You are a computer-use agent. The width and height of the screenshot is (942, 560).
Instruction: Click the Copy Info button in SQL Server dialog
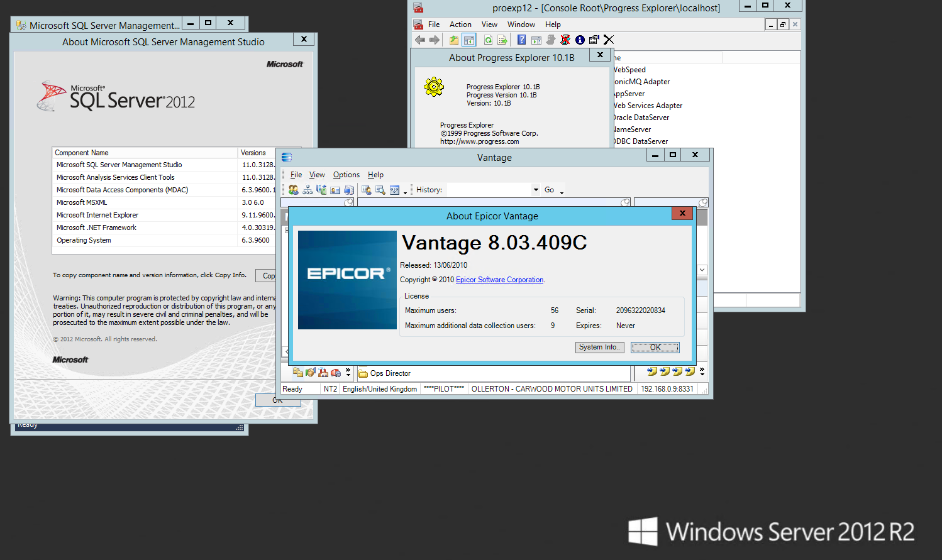[x=265, y=276]
